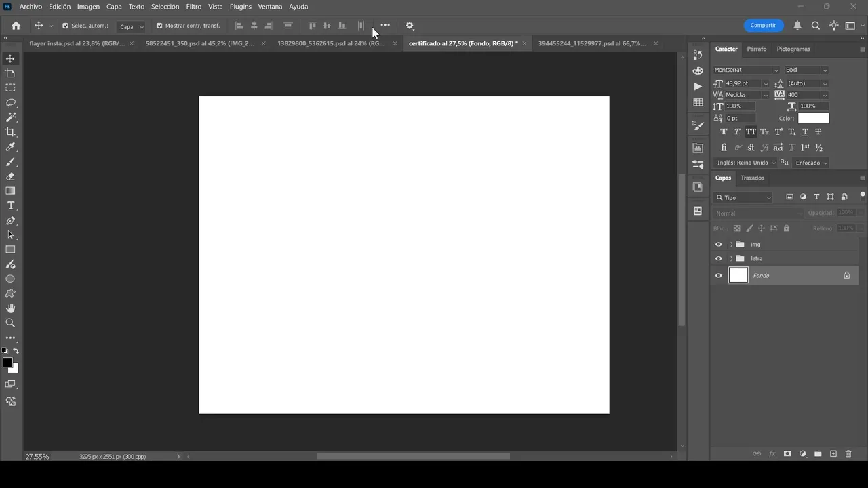Add a layer mask
Screen dimensions: 868x488
click(x=787, y=454)
